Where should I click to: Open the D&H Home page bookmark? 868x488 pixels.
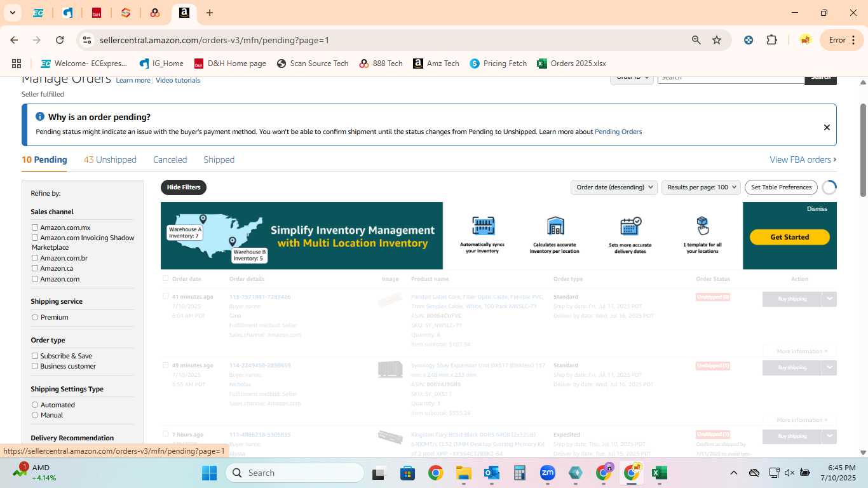[x=230, y=64]
